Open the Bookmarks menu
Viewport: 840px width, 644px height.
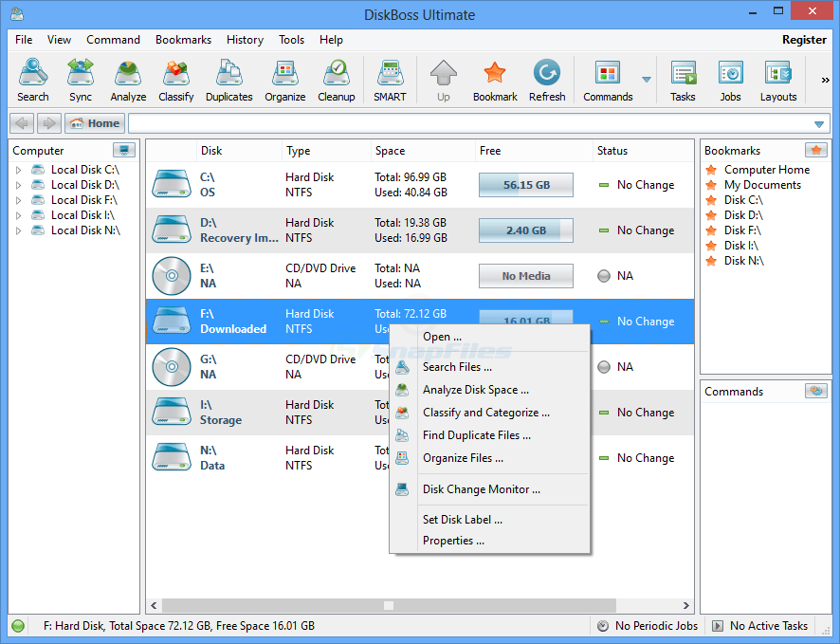pos(183,40)
